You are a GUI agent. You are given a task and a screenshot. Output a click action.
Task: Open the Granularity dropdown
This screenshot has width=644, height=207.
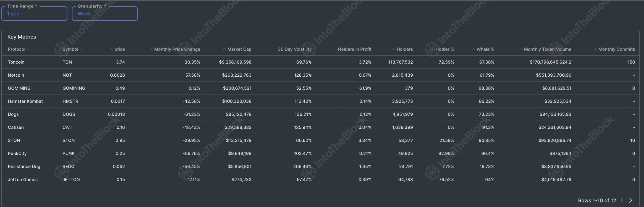(x=105, y=14)
